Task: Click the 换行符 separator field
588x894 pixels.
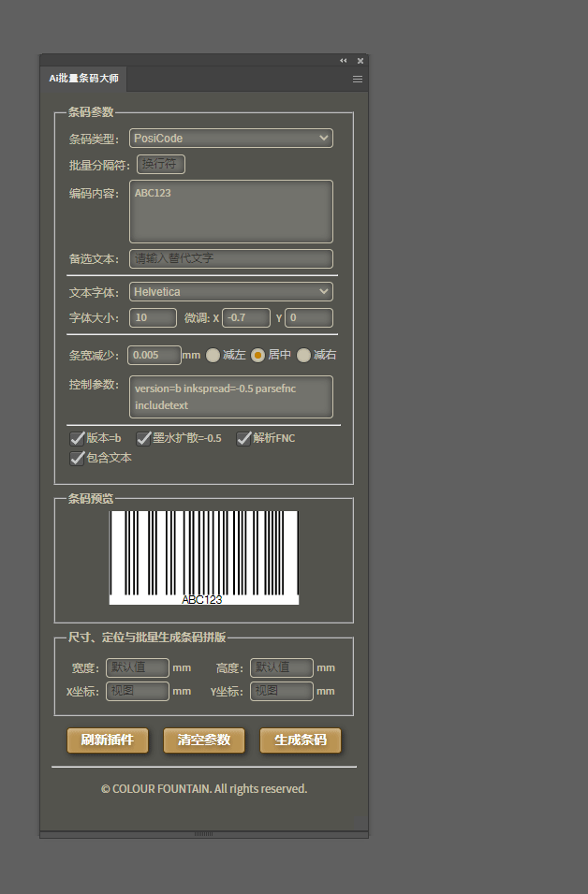Action: [x=161, y=164]
